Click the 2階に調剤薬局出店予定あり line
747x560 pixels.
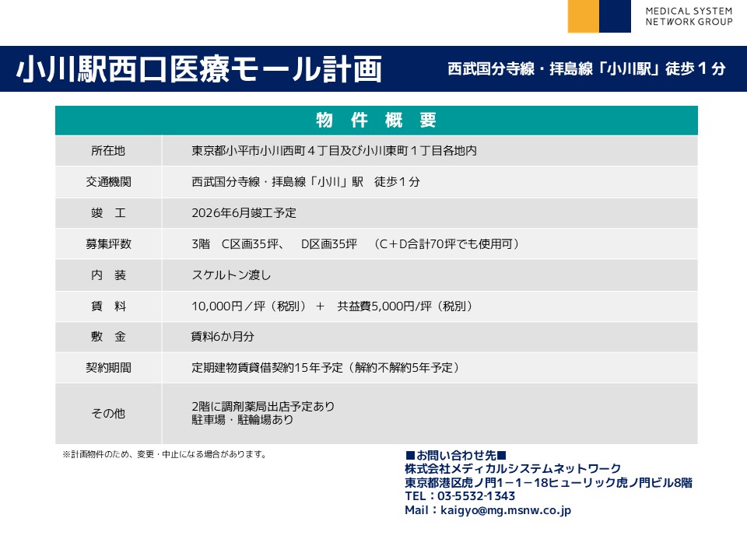click(x=263, y=406)
